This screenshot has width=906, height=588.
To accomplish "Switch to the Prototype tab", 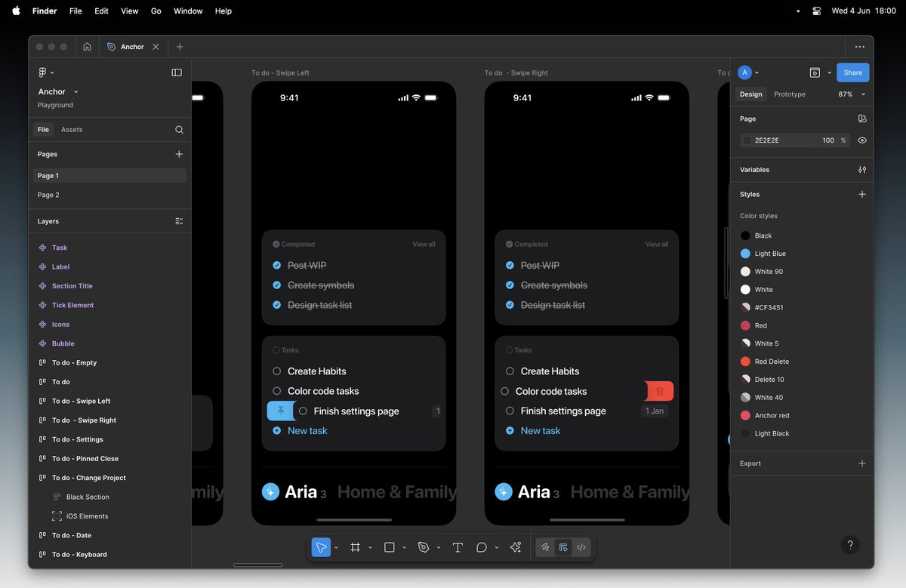I will click(790, 94).
